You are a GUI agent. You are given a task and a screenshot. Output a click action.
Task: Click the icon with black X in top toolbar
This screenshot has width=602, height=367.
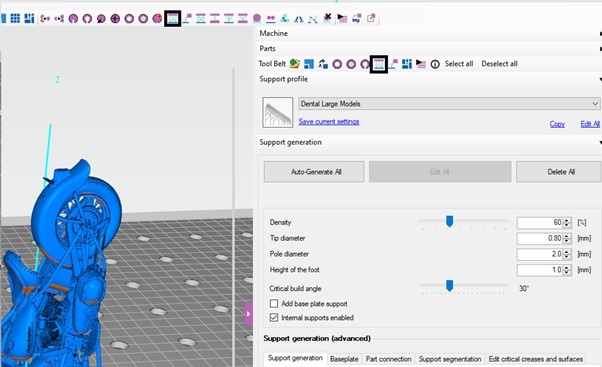coord(327,18)
